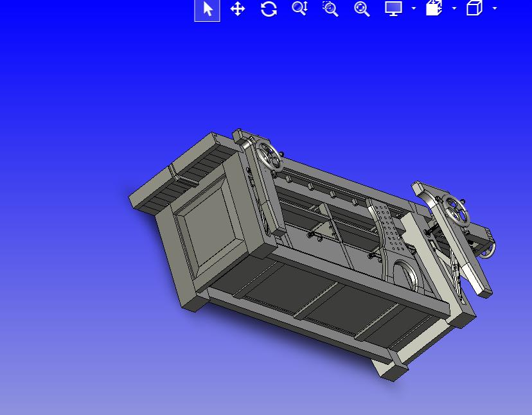The height and width of the screenshot is (415, 532).
Task: Open the section view dropdown arrow
Action: [454, 8]
